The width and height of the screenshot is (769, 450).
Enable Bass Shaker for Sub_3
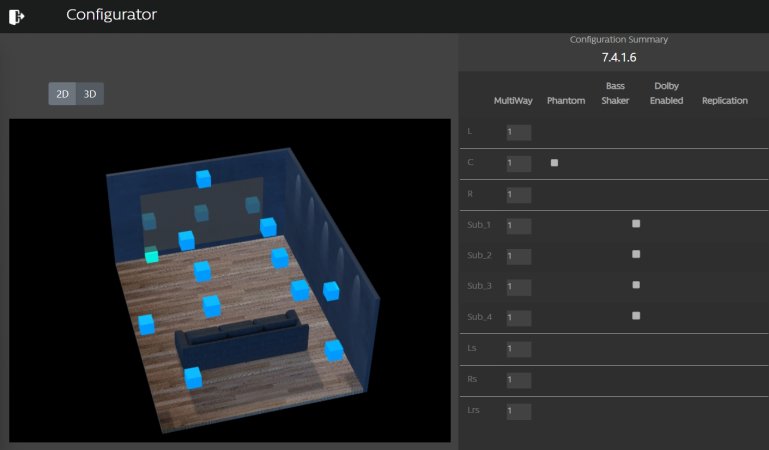click(636, 285)
